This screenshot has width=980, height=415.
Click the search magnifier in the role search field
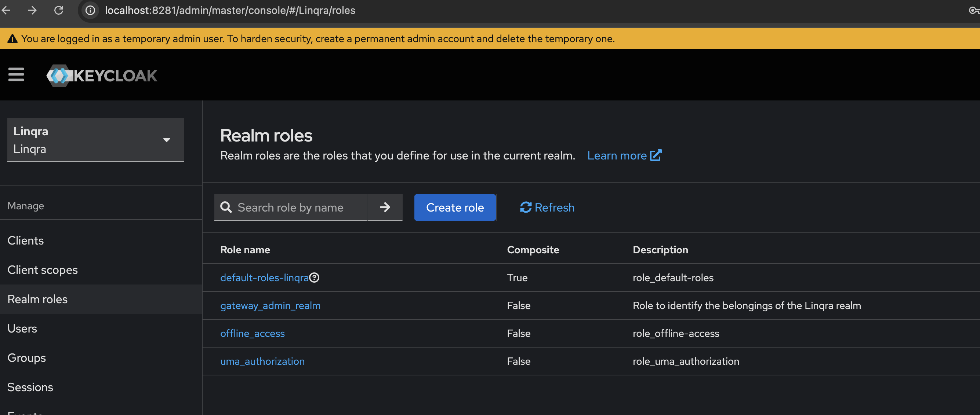tap(226, 207)
